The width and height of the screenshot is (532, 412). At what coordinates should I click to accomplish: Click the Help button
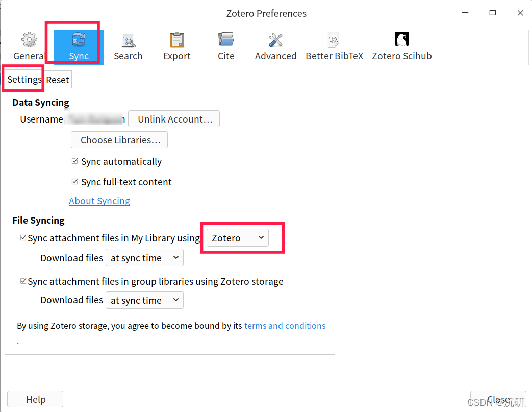(x=35, y=399)
